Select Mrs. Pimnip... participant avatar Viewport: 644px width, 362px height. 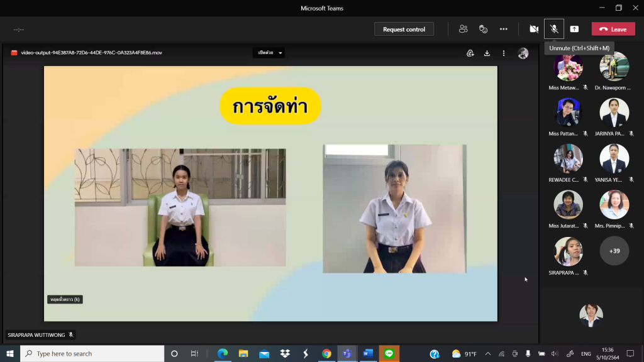pyautogui.click(x=614, y=204)
